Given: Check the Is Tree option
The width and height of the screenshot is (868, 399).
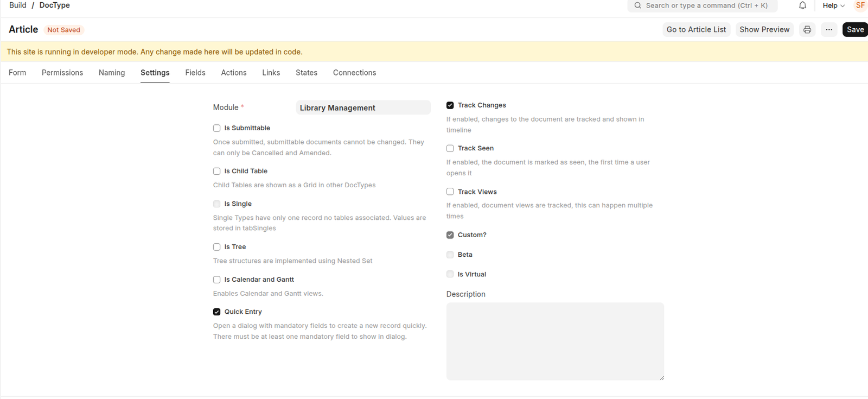Looking at the screenshot, I should pos(217,247).
